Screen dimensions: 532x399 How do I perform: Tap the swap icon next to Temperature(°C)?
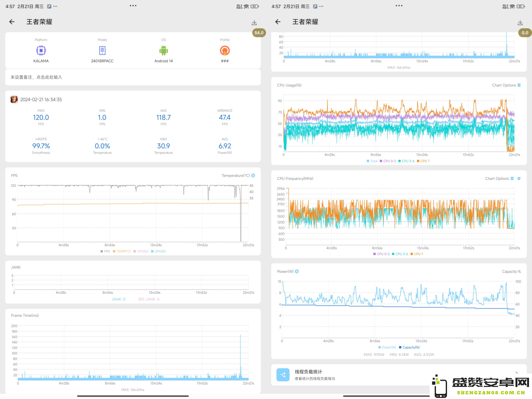click(x=253, y=175)
